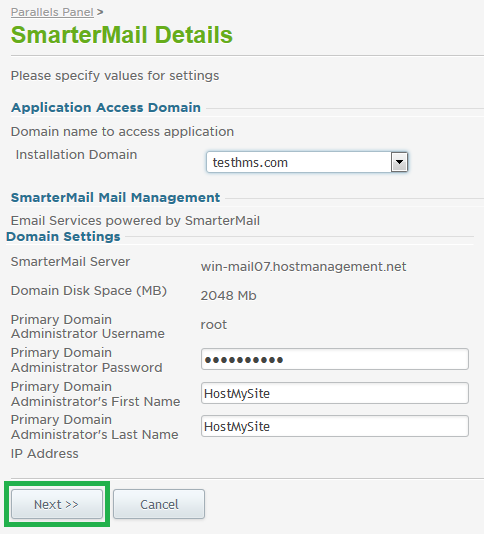Click the win-mail07.hostmanagement.net server value

click(303, 266)
